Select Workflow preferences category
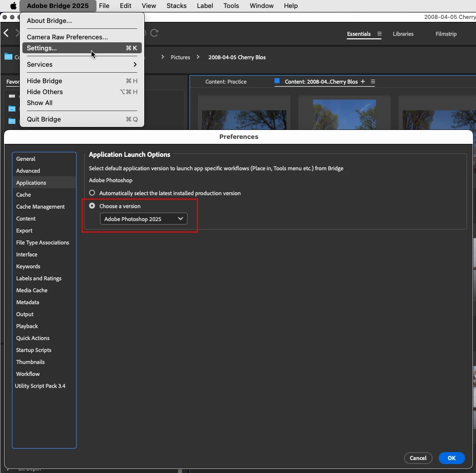 [44, 373]
